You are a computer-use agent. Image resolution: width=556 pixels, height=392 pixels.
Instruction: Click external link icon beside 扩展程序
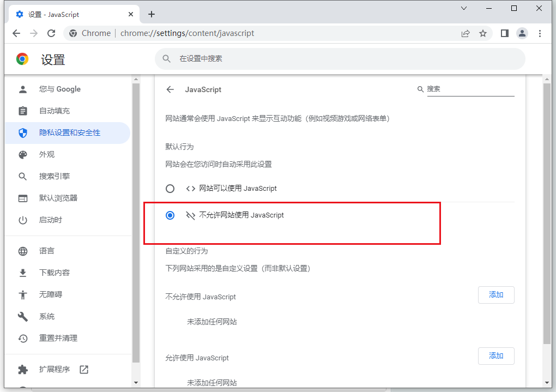coord(84,369)
